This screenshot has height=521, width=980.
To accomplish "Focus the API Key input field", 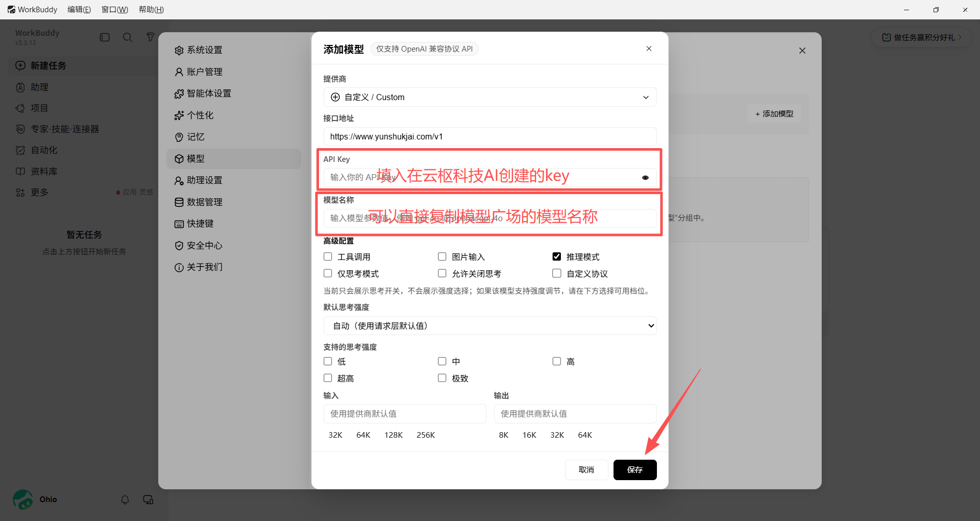I will (x=490, y=177).
